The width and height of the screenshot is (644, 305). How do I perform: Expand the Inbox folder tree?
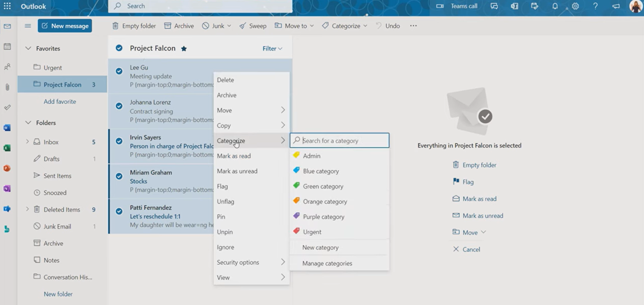click(x=27, y=142)
